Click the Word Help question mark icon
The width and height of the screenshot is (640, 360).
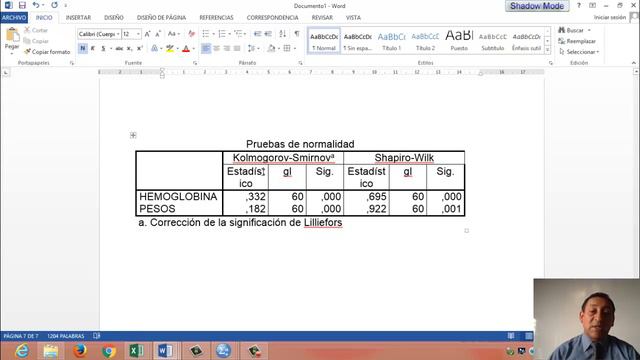coord(578,6)
